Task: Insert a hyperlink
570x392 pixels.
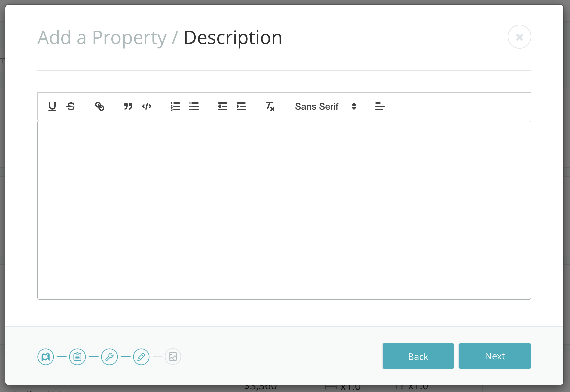Action: coord(100,106)
